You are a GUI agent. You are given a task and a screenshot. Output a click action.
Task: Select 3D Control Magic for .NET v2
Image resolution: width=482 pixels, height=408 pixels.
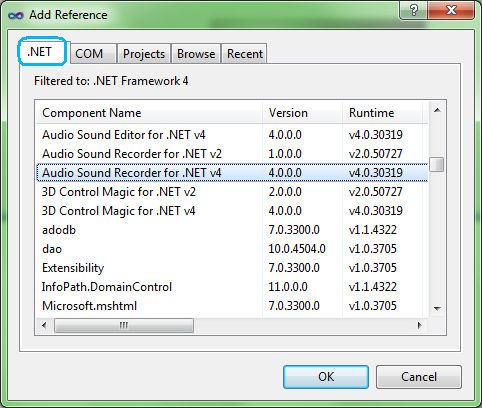232,192
